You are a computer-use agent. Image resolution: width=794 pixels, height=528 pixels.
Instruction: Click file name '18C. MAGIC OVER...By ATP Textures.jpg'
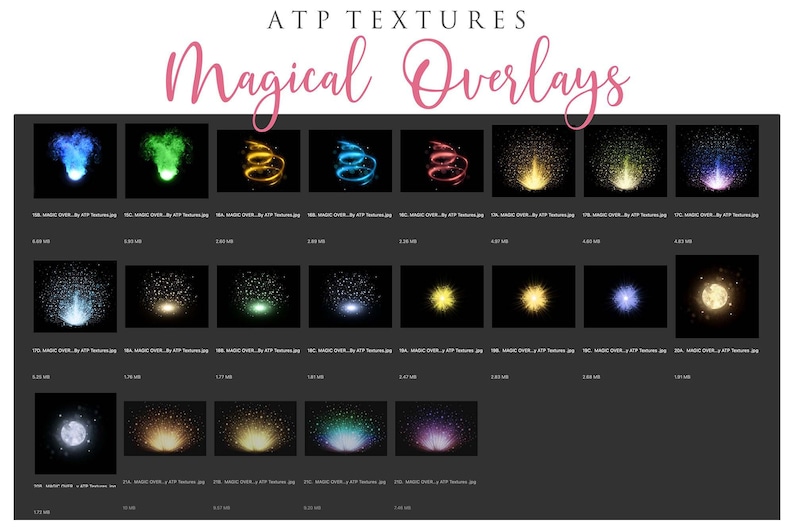pyautogui.click(x=349, y=350)
